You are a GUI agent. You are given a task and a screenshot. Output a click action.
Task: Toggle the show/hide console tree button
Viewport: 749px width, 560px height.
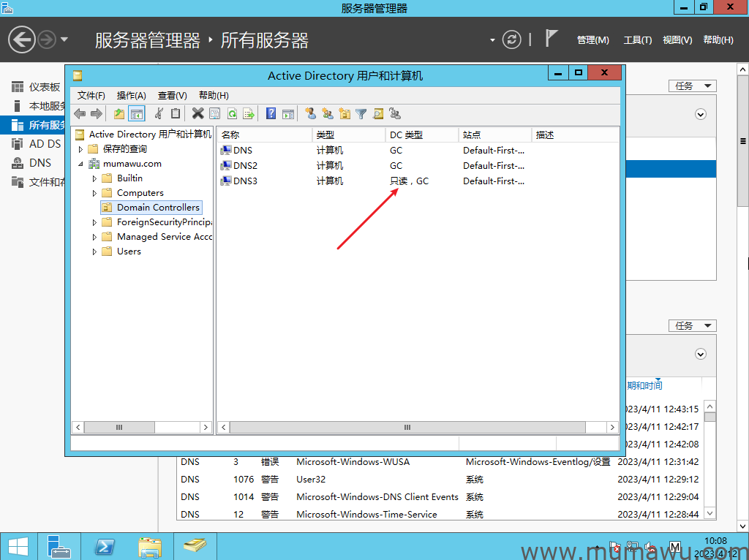(x=136, y=113)
